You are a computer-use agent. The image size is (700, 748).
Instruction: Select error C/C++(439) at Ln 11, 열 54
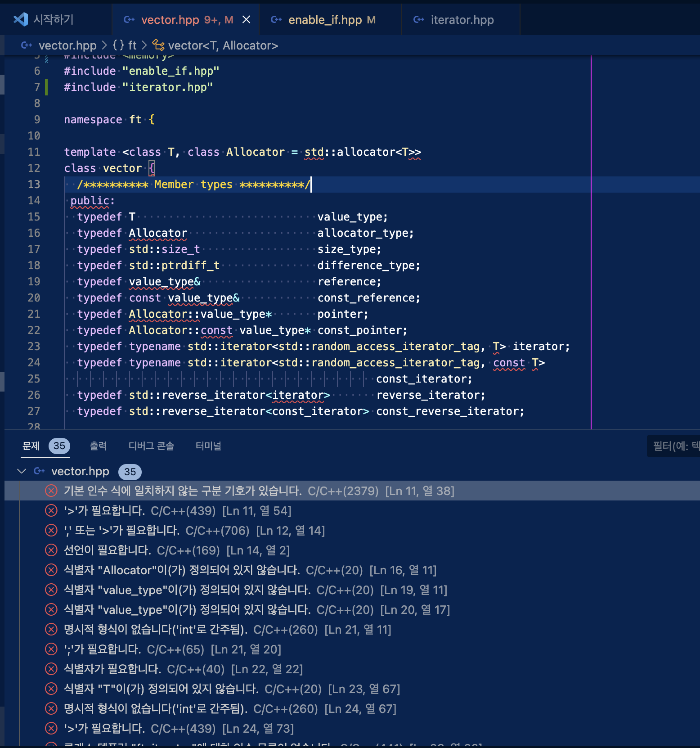[x=352, y=510]
